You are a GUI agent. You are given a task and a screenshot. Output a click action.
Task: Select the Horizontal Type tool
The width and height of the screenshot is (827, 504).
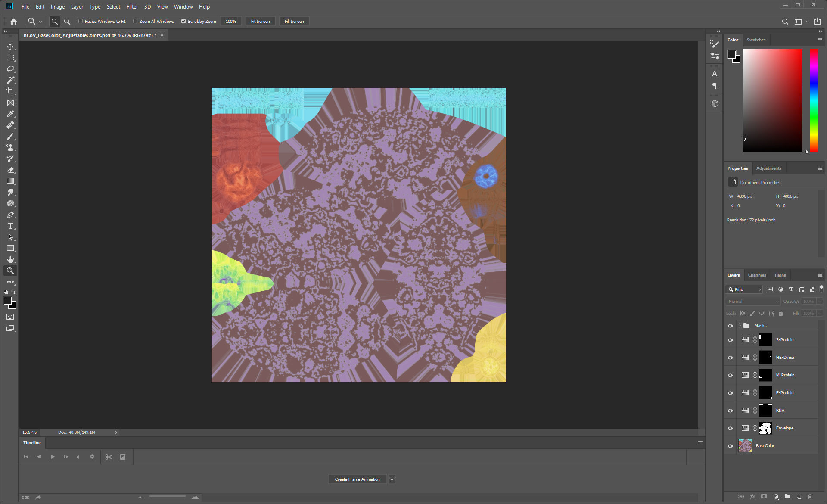[x=10, y=226]
